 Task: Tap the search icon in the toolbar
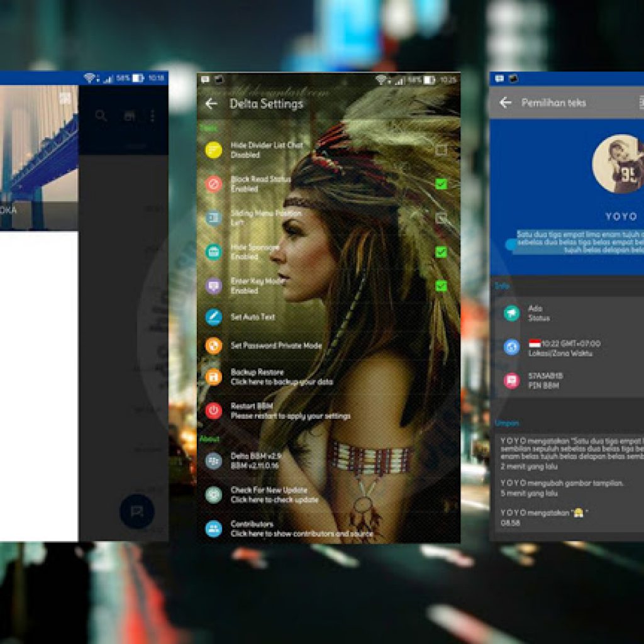pyautogui.click(x=99, y=116)
